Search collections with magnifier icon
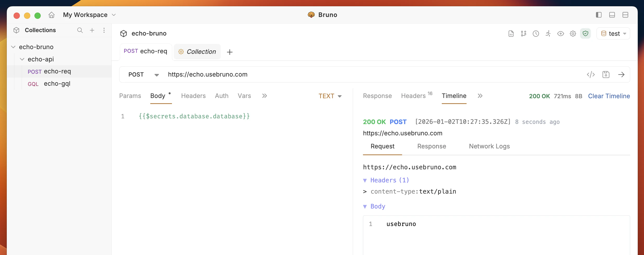 click(80, 30)
